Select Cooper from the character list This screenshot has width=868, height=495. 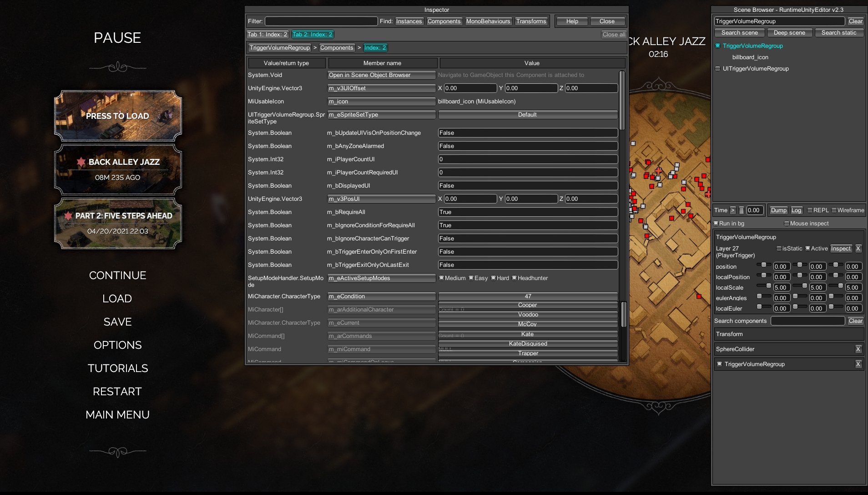(x=528, y=305)
